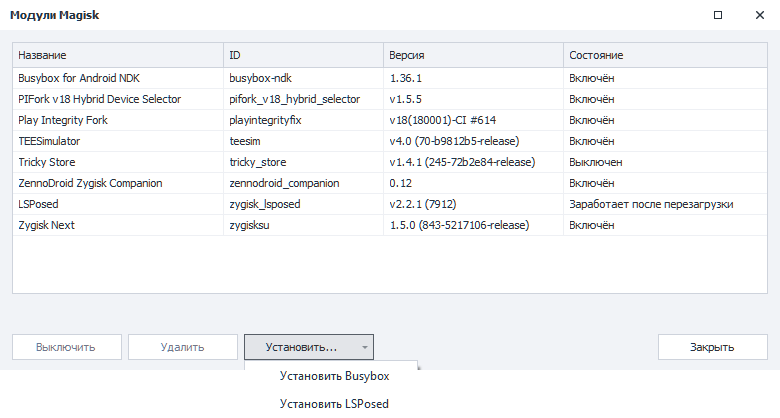Sort by the ID column header
The image size is (780, 418).
(303, 55)
